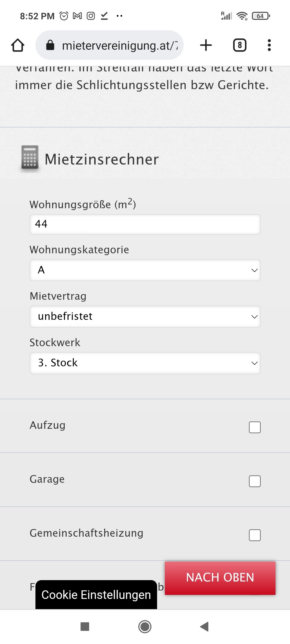The image size is (290, 644).
Task: Open the tab switcher showing 8 tabs
Action: click(240, 45)
